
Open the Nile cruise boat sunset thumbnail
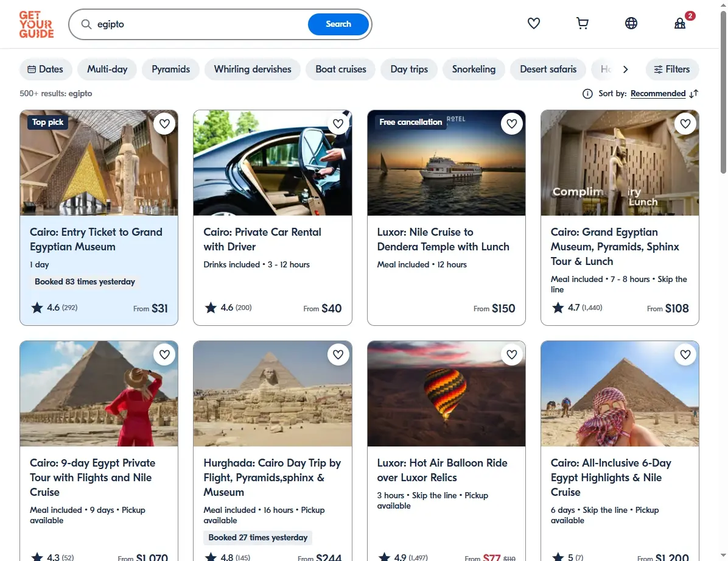coord(446,163)
